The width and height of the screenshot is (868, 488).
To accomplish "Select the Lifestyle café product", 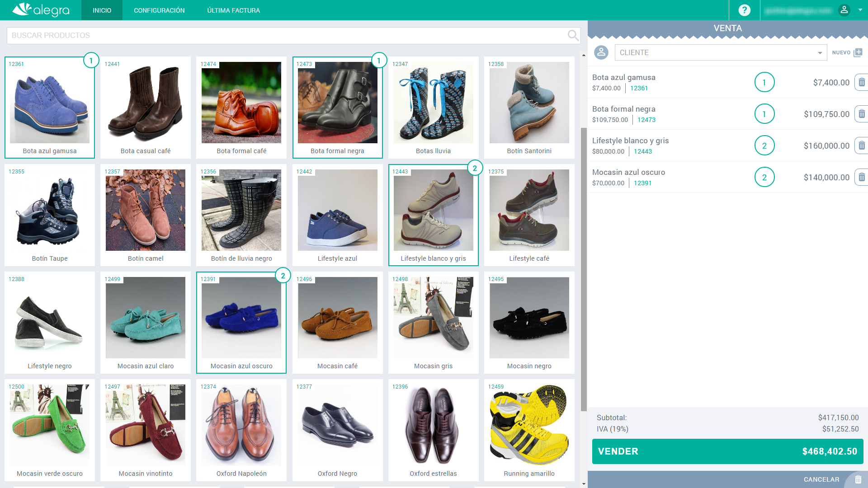I will click(529, 215).
